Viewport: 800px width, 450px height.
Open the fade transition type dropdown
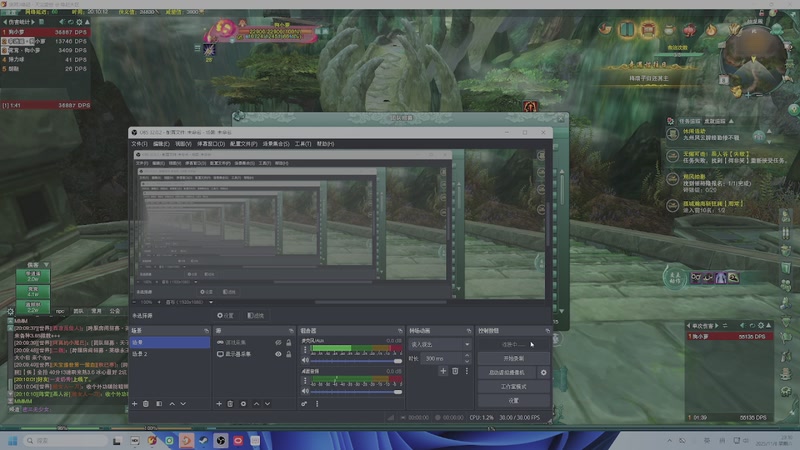440,344
